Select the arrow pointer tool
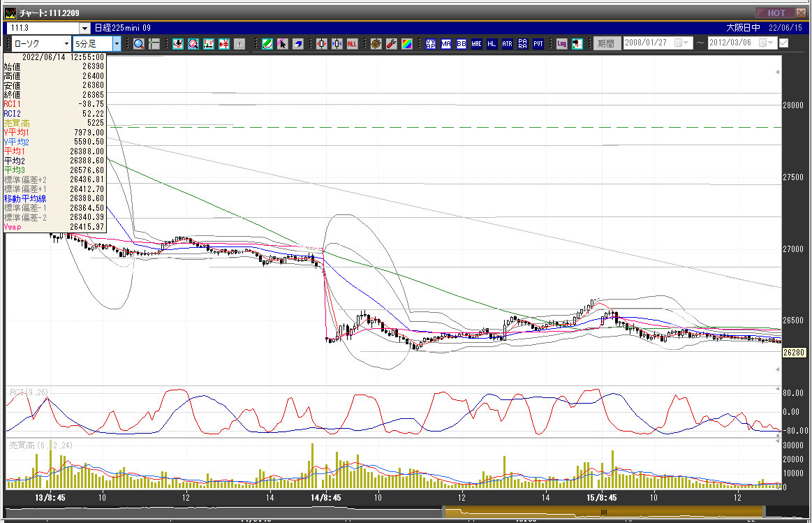The image size is (812, 523). pos(282,44)
